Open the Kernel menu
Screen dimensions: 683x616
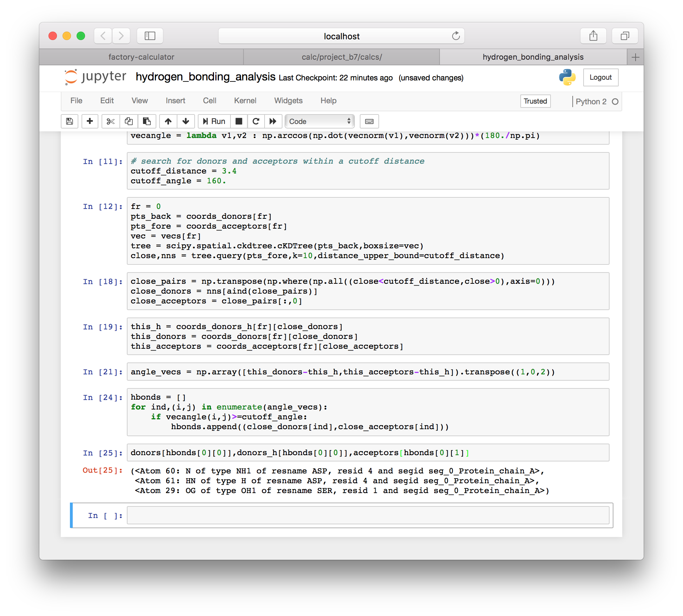(x=245, y=101)
